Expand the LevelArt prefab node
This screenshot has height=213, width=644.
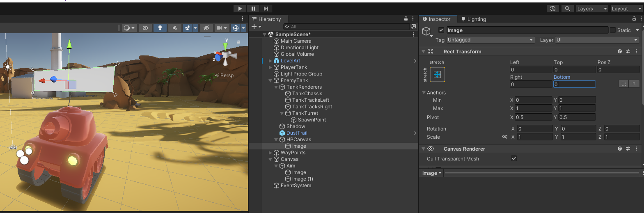click(270, 61)
